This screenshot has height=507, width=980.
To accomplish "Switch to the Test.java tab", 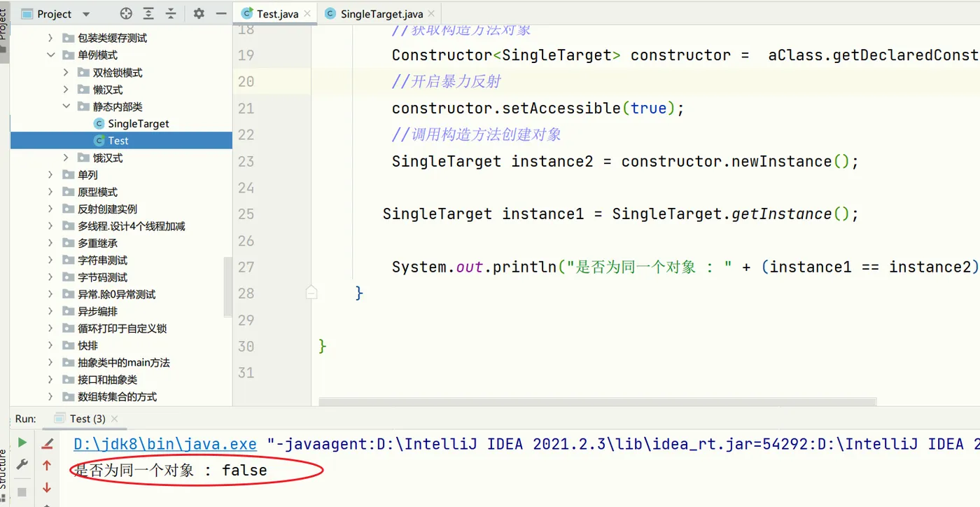I will (275, 13).
